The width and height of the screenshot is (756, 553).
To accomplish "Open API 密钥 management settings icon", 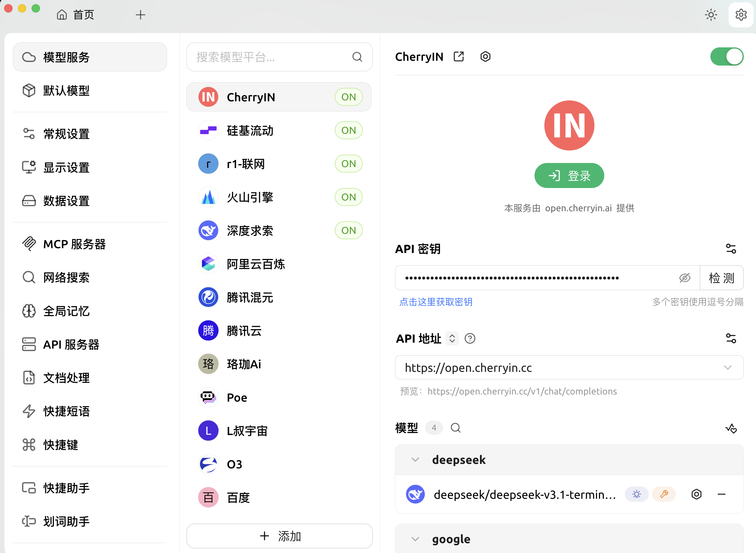I will coord(731,249).
